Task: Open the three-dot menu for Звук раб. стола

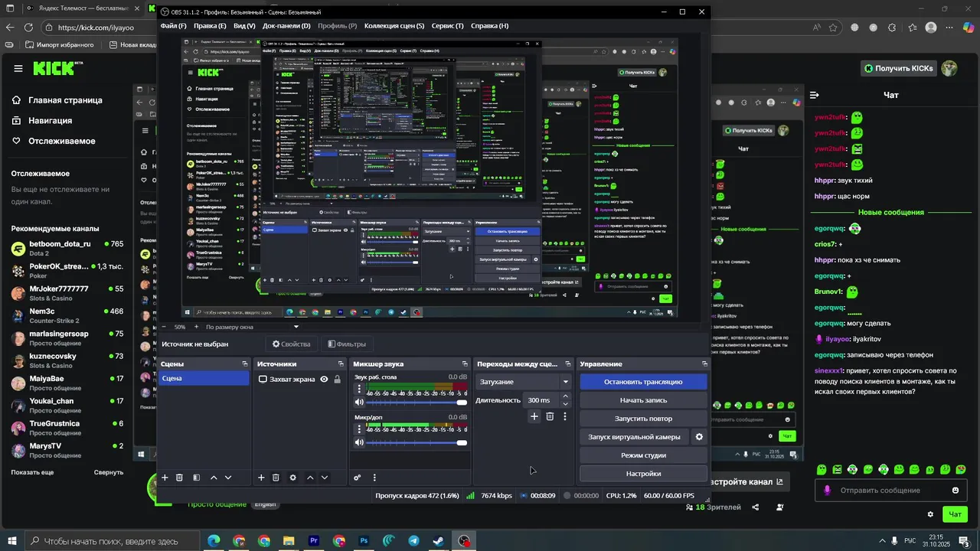Action: pos(359,389)
